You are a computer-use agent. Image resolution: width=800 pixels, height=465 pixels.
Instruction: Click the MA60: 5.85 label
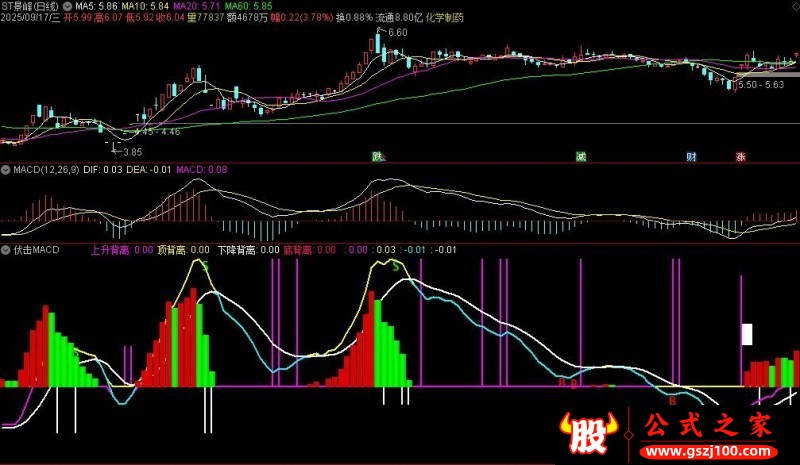248,7
